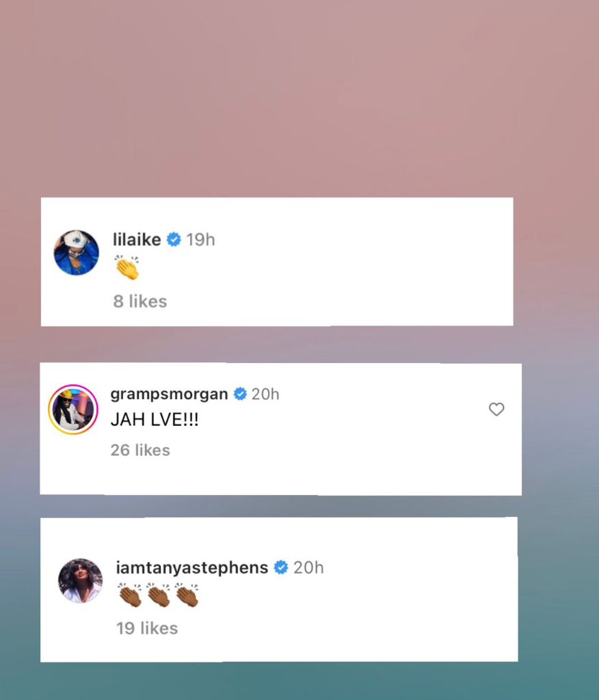Click the grampsmorgan username

point(169,394)
